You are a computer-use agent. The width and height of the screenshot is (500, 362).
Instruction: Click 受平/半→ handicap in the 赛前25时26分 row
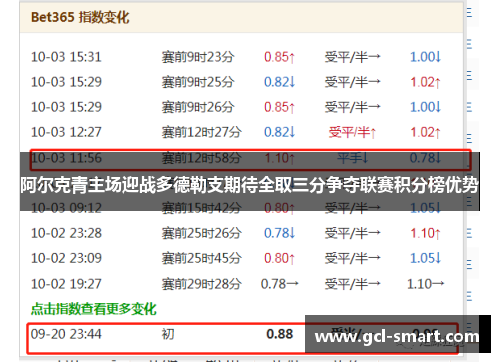pos(352,233)
